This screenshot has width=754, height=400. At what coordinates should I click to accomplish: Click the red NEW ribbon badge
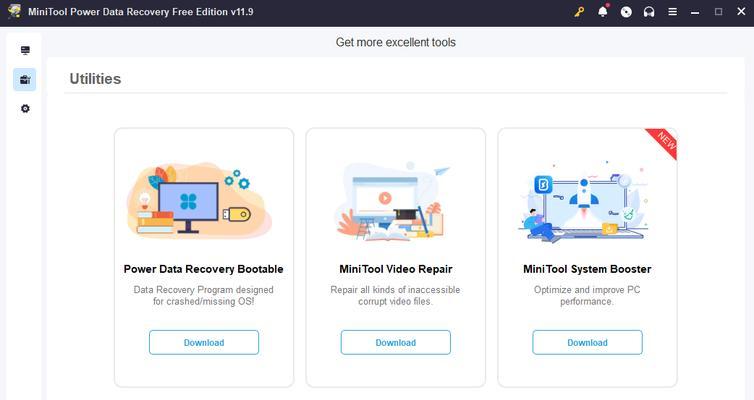point(664,141)
